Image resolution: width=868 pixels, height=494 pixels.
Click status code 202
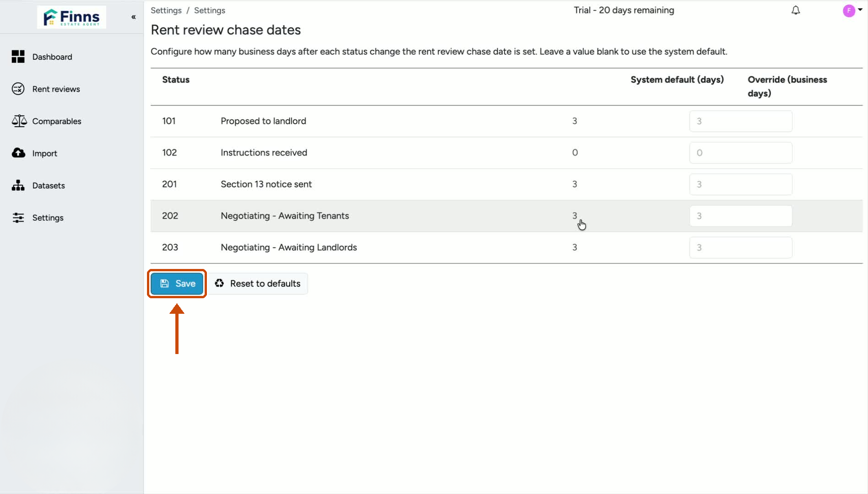[170, 215]
